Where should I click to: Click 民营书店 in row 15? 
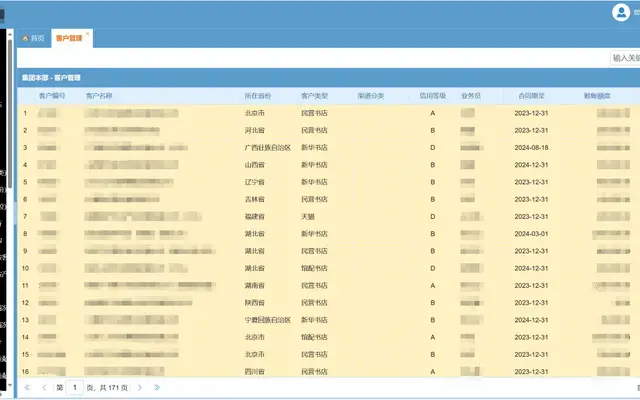pyautogui.click(x=314, y=354)
